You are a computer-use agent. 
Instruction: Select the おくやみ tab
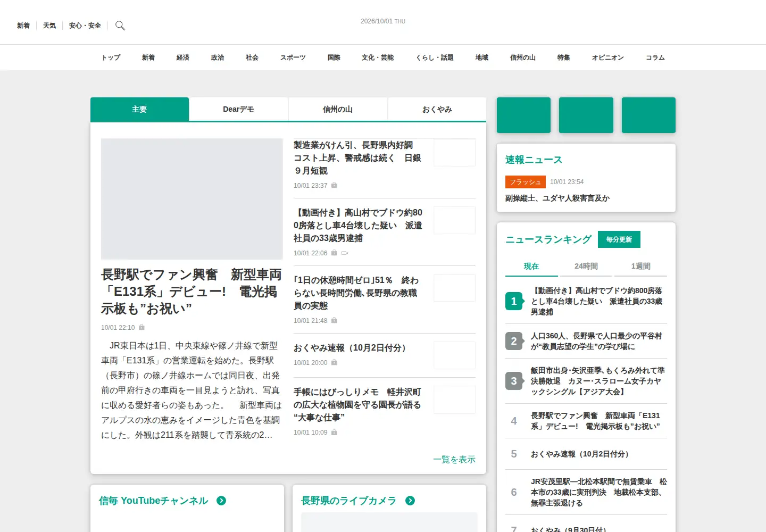click(x=437, y=109)
